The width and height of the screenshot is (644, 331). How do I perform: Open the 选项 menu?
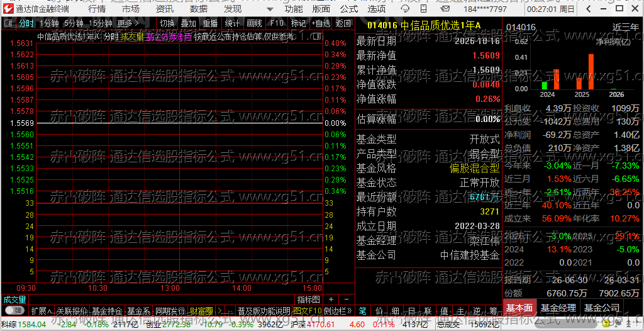pos(377,9)
